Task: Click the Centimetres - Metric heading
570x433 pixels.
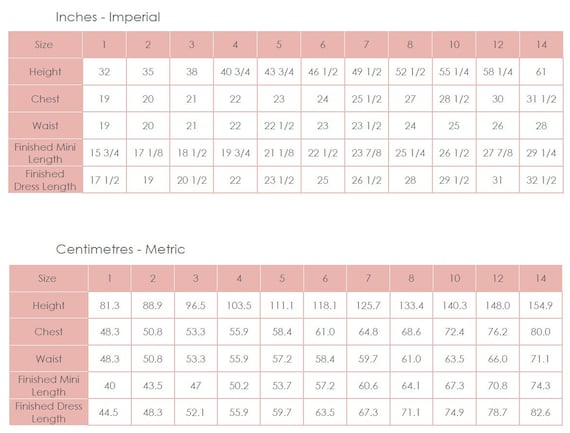Action: tap(120, 249)
